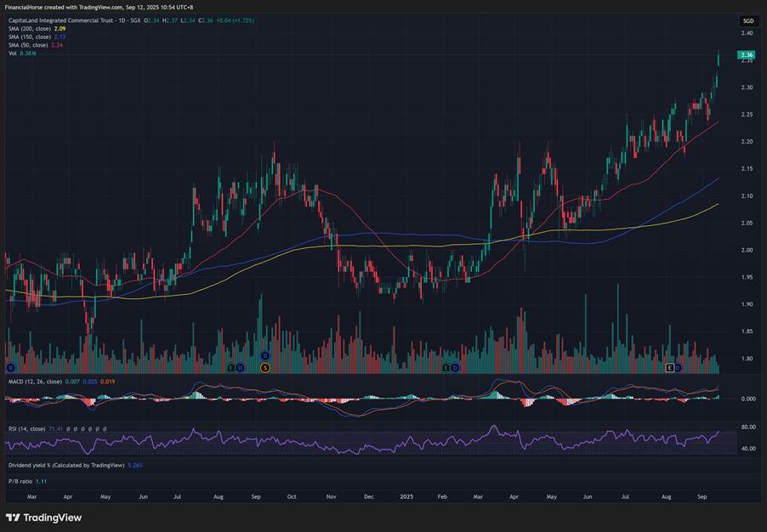
Task: Open the SGD currency selector
Action: pyautogui.click(x=747, y=20)
